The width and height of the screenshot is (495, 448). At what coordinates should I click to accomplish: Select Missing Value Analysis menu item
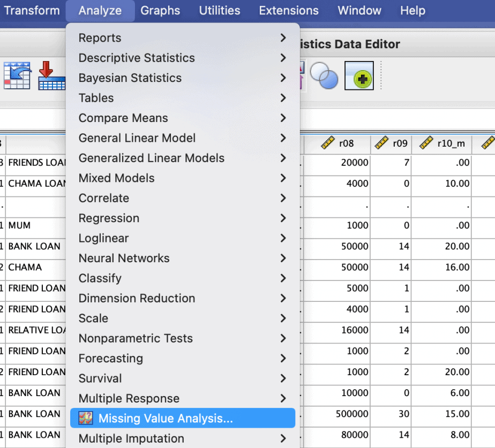point(183,418)
